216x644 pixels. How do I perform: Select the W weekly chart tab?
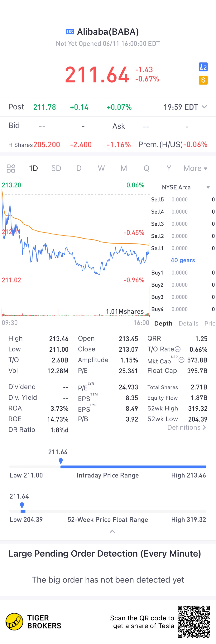(x=101, y=168)
